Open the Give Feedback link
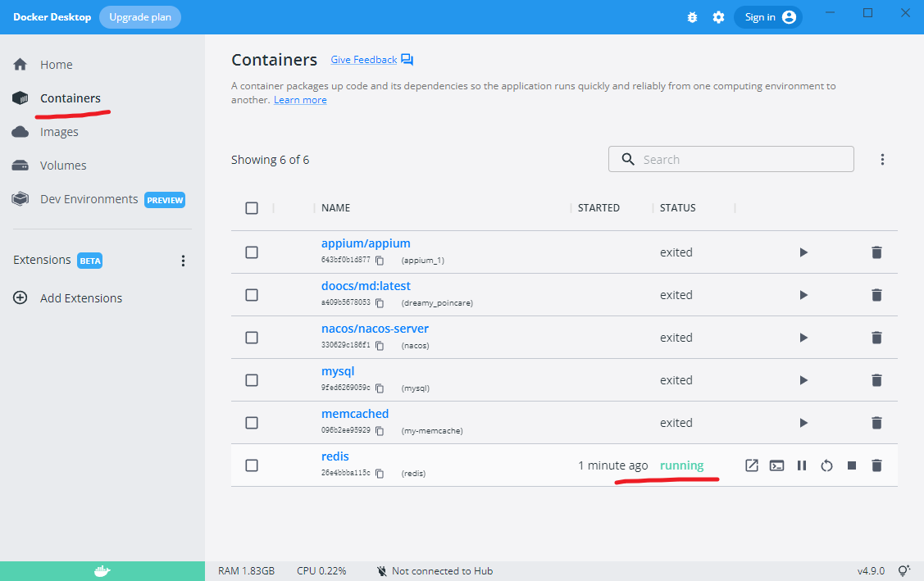 click(363, 60)
